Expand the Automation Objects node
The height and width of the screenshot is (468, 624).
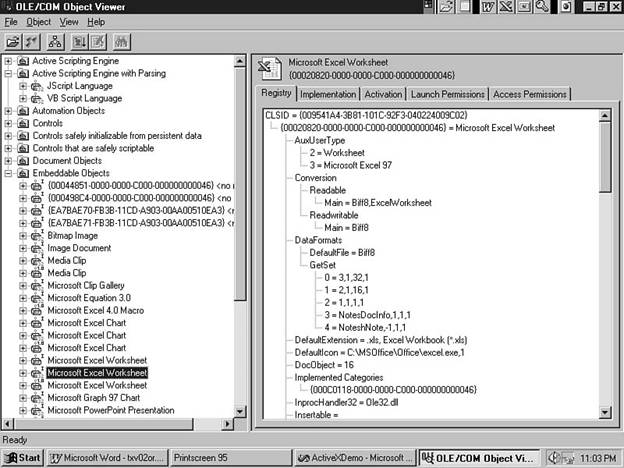click(x=9, y=111)
